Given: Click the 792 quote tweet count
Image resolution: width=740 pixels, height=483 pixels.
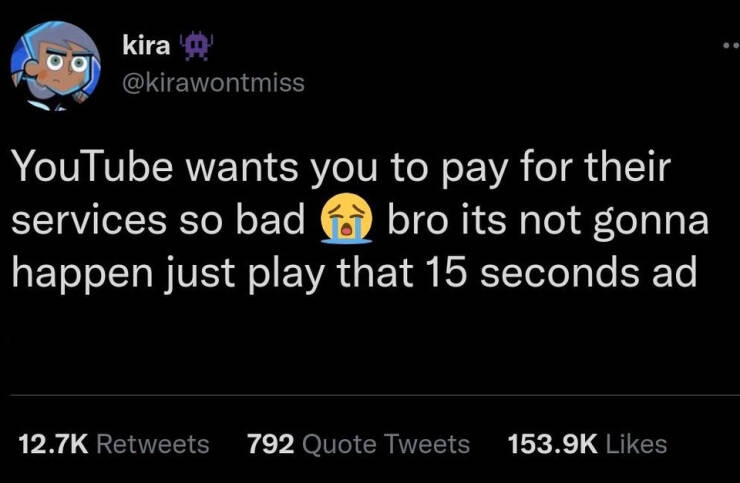Looking at the screenshot, I should click(271, 444).
